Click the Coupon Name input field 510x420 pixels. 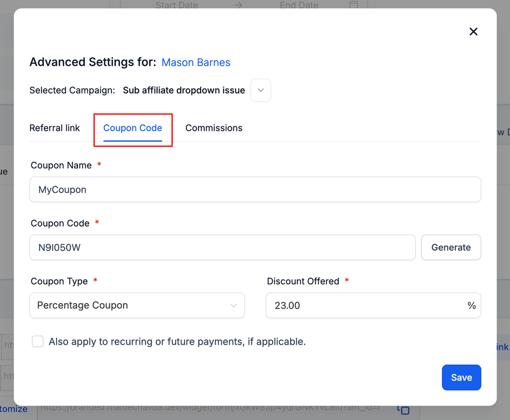coord(255,189)
